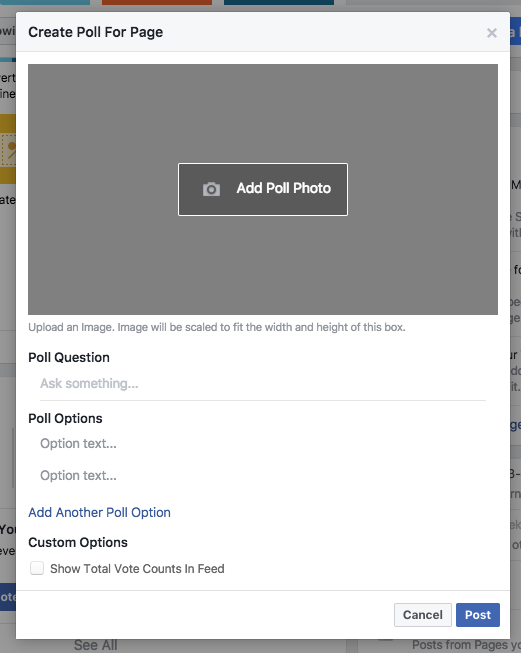The height and width of the screenshot is (653, 521).
Task: Click the yellow icon at the left edge
Action: [7, 149]
